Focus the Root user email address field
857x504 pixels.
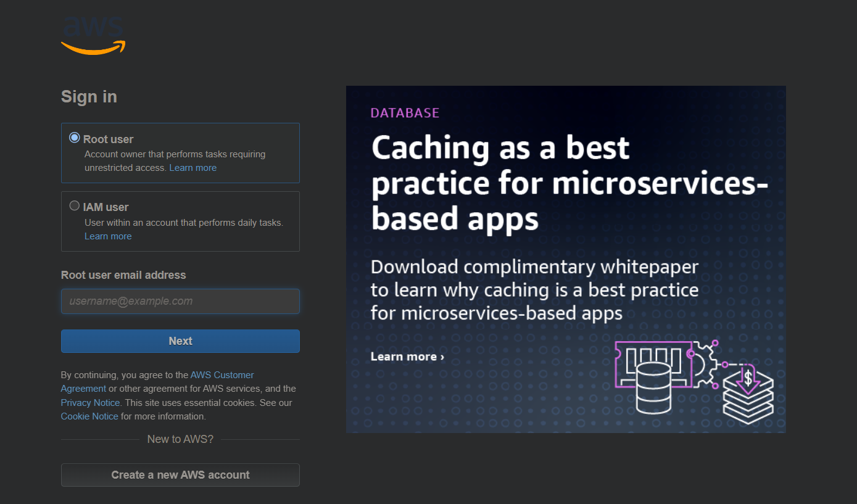pyautogui.click(x=180, y=301)
